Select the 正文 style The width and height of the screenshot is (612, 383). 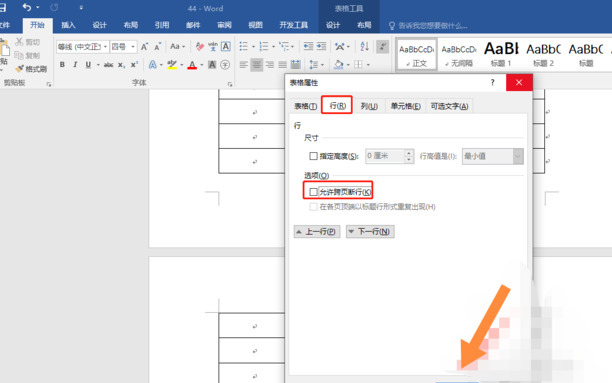[x=416, y=55]
